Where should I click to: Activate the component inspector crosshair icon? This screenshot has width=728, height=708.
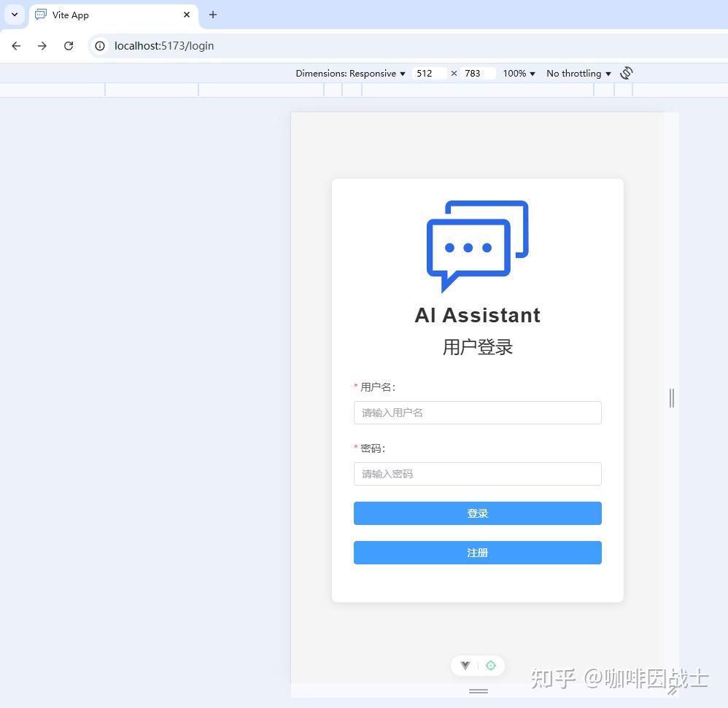490,665
